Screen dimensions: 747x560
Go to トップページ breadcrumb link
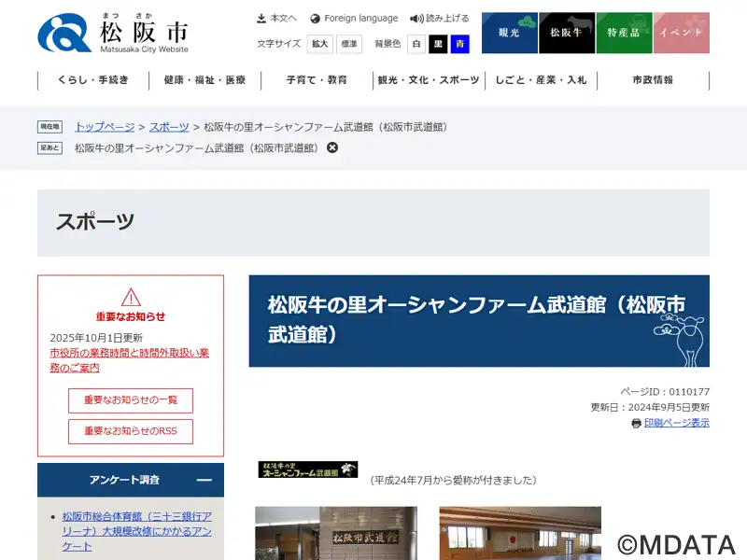[x=105, y=127]
